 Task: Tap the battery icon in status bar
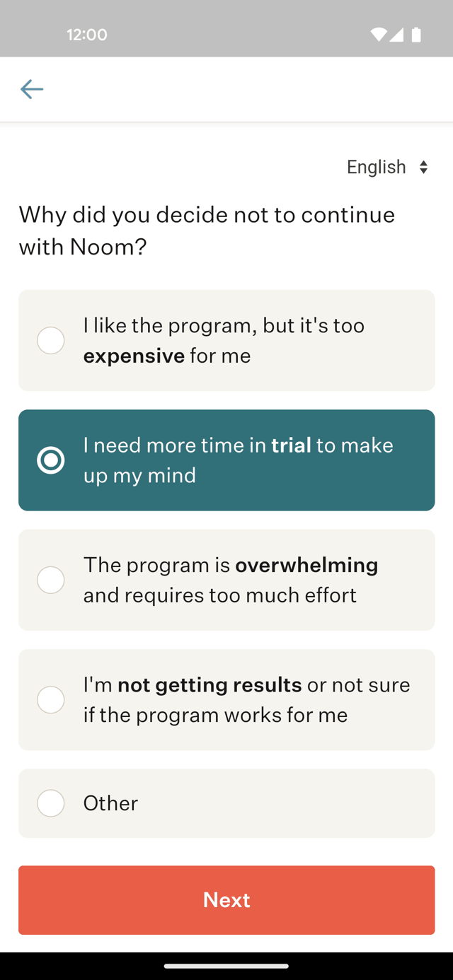click(x=416, y=35)
